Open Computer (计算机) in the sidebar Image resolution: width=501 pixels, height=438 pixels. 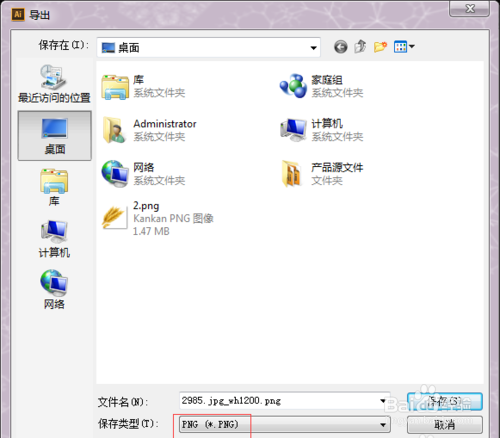click(x=54, y=239)
